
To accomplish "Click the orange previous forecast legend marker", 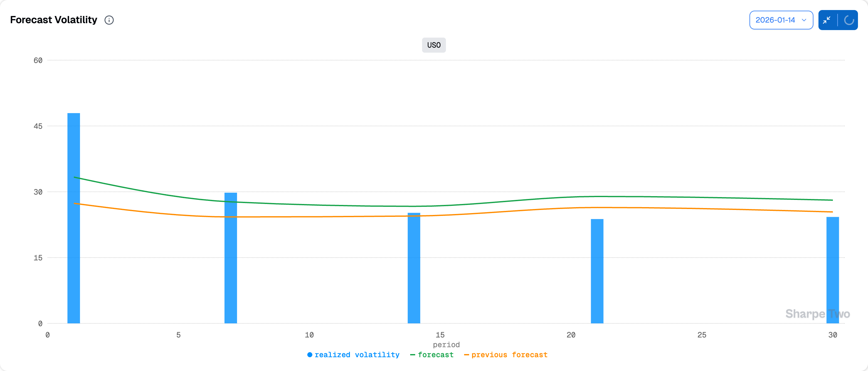I will (x=466, y=354).
